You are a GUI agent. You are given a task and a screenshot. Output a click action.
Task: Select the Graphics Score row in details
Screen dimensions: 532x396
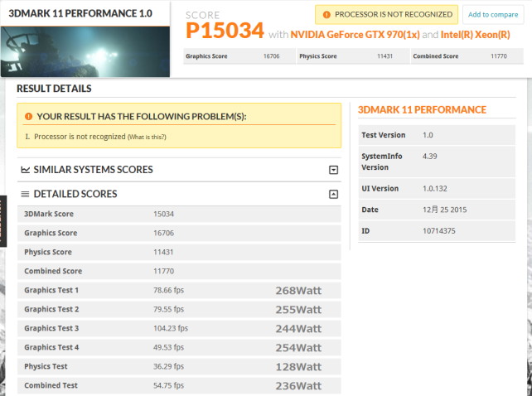pos(179,233)
